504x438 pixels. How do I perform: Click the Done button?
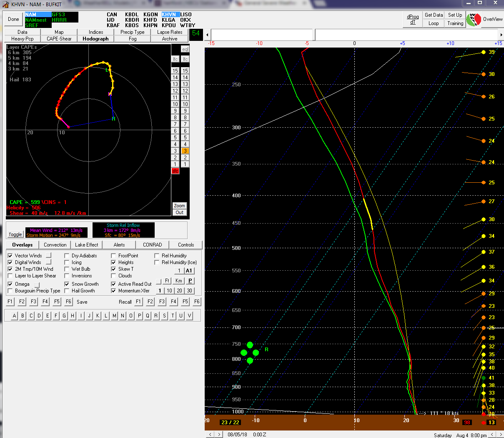(13, 19)
